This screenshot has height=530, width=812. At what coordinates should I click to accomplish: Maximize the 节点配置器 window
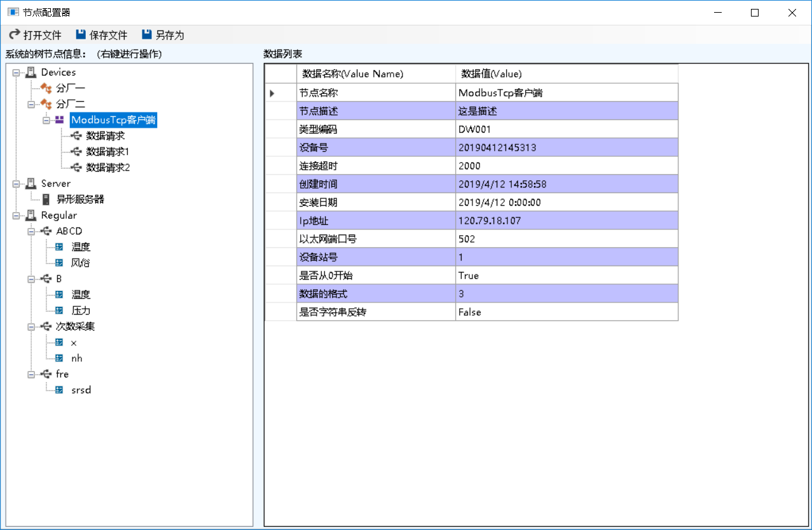click(755, 12)
